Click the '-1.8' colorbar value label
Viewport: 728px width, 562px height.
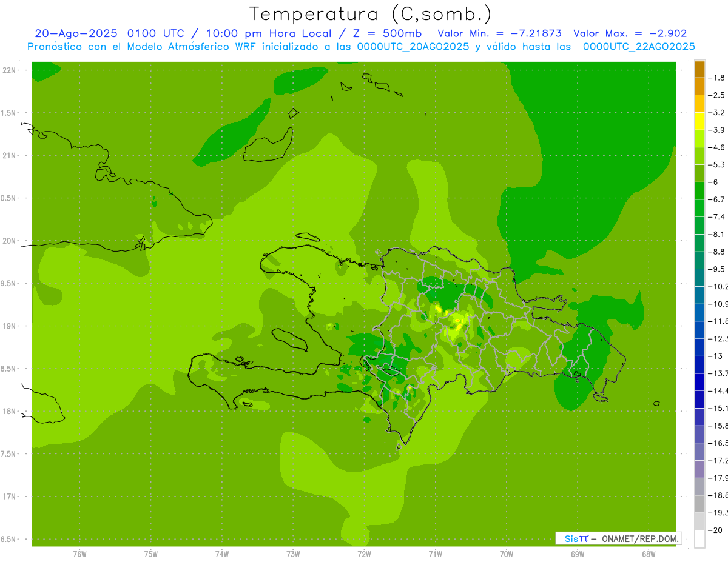pos(718,78)
